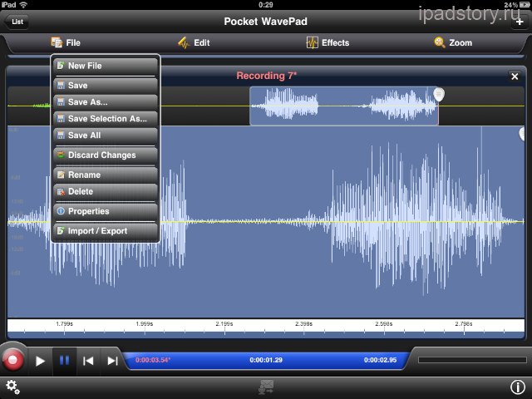Click the 2.798s mark on time ruler

click(464, 324)
